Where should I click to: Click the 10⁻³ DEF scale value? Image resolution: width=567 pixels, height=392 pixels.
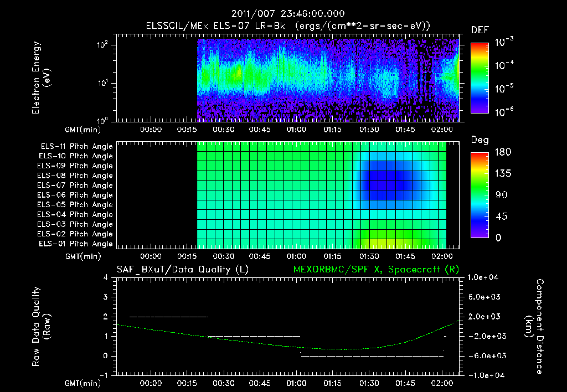coord(504,42)
